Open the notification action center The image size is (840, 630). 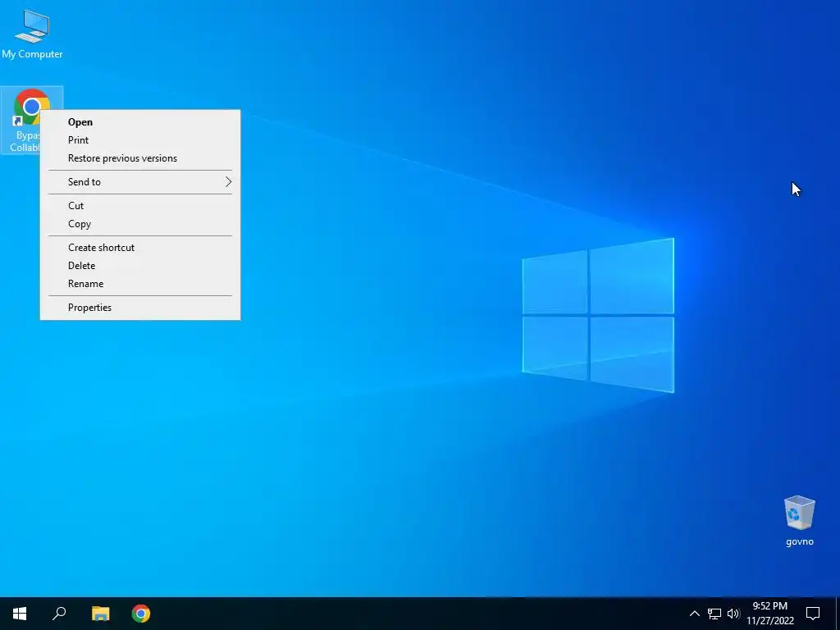(x=813, y=614)
